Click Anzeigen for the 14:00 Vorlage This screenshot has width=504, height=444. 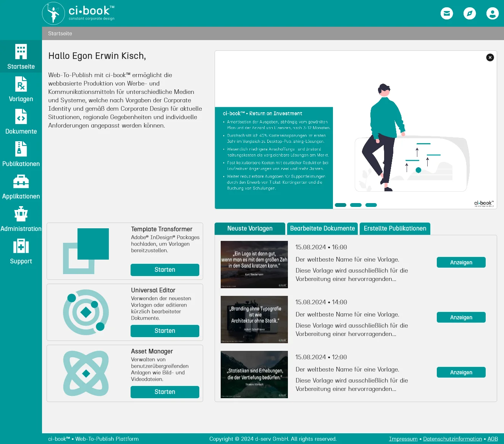[461, 317]
